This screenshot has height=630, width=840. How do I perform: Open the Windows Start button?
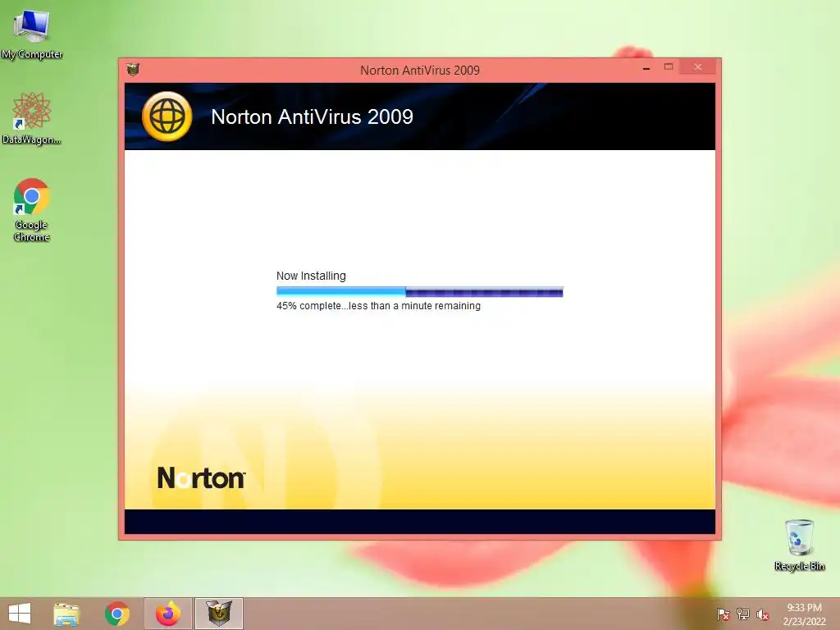[x=20, y=614]
